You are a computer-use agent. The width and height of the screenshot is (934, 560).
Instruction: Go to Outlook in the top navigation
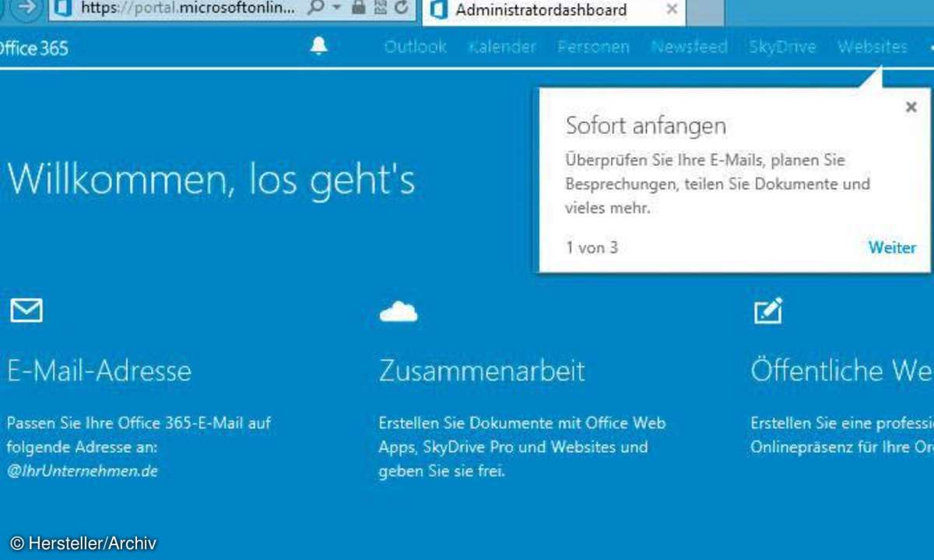click(415, 47)
